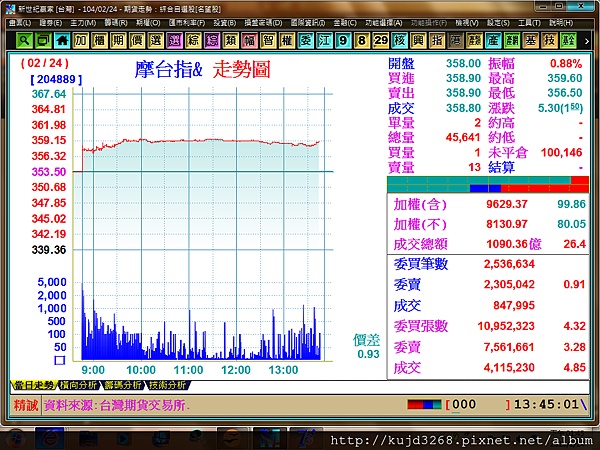Click the yellow 選 toolbar button
The height and width of the screenshot is (450, 600).
point(156,40)
